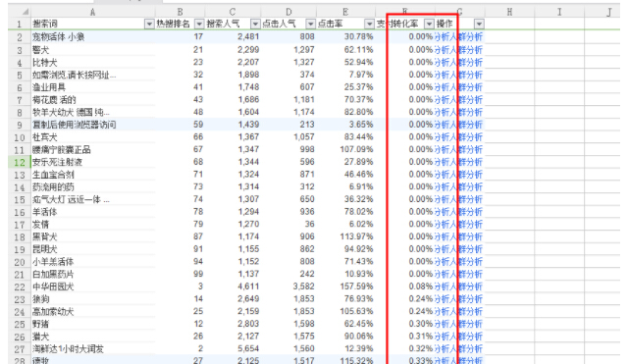Open filter dropdown for 支付转化率 column
The height and width of the screenshot is (364, 628).
point(429,24)
